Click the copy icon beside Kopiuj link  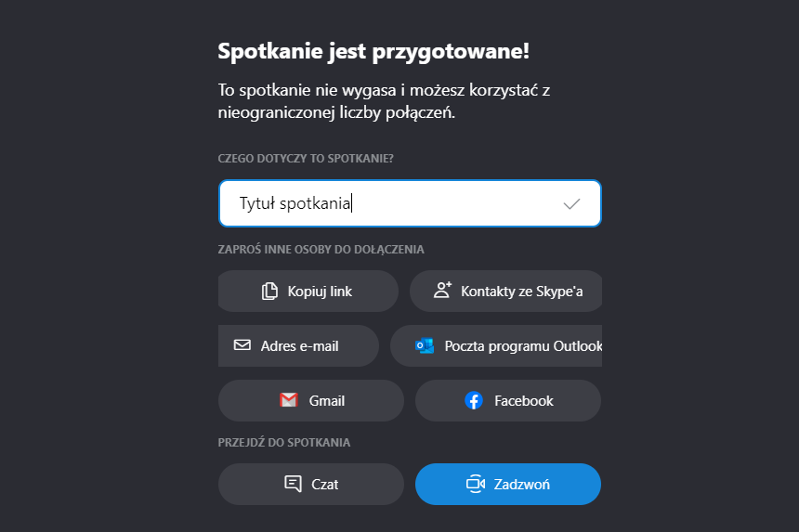pyautogui.click(x=270, y=292)
